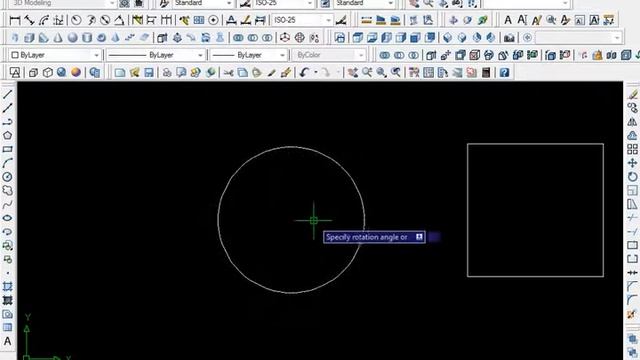Select the Polyline draw tool

[x=7, y=122]
